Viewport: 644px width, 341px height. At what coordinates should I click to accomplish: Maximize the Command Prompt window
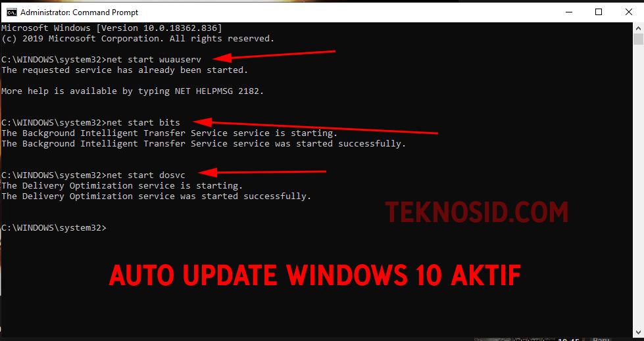599,12
